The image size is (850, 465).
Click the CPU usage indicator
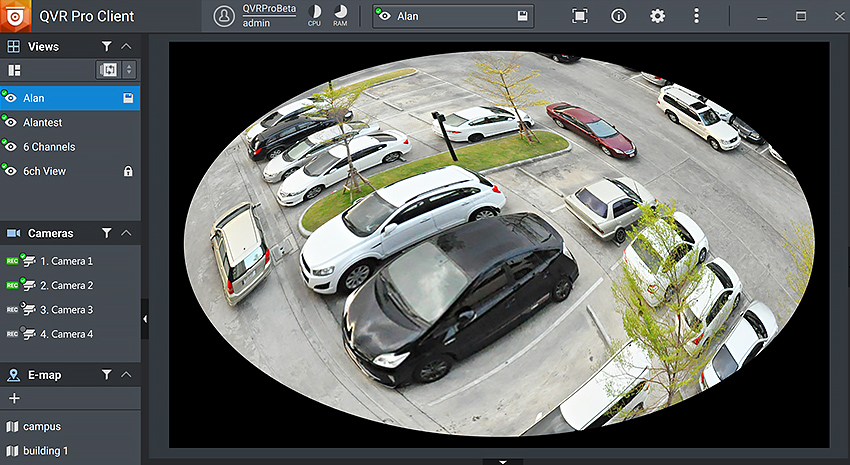click(x=314, y=15)
